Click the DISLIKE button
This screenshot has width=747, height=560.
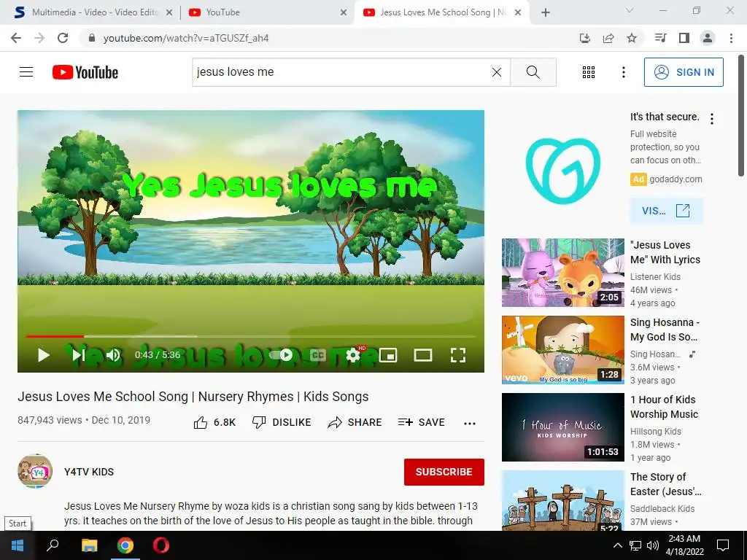tap(282, 422)
